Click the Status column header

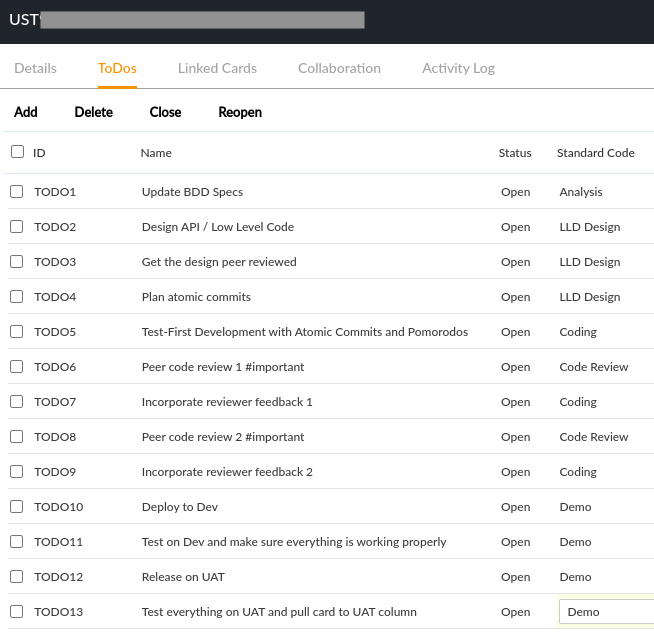click(x=515, y=153)
